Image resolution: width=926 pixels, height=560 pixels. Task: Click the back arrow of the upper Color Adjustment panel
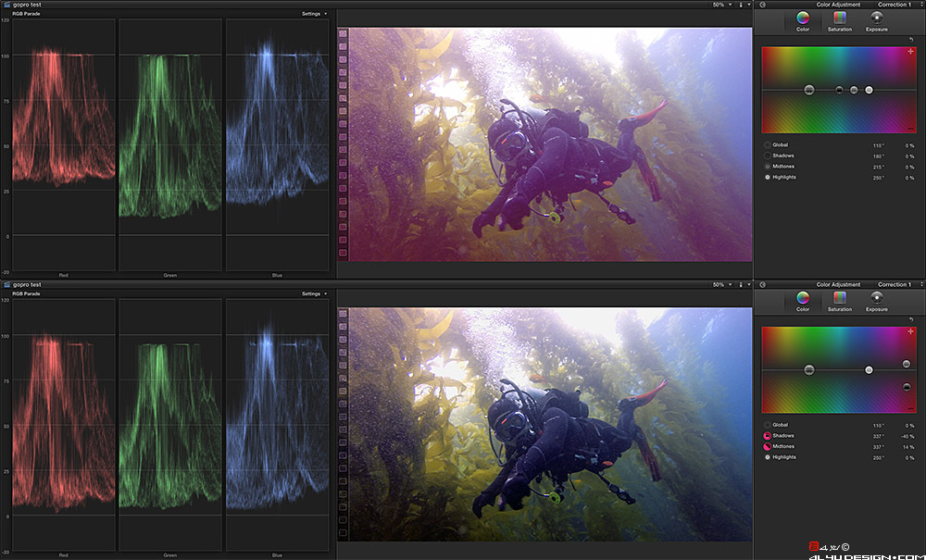pos(762,5)
